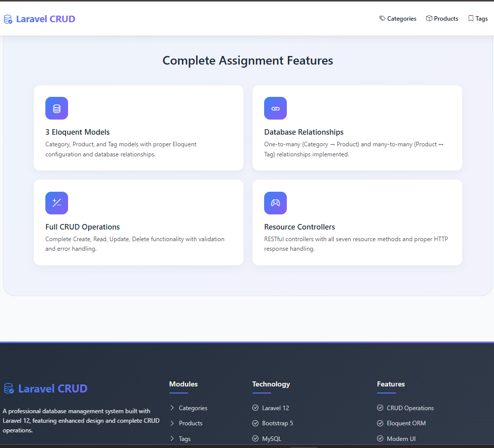Click the Database Relationships link icon

pos(275,108)
